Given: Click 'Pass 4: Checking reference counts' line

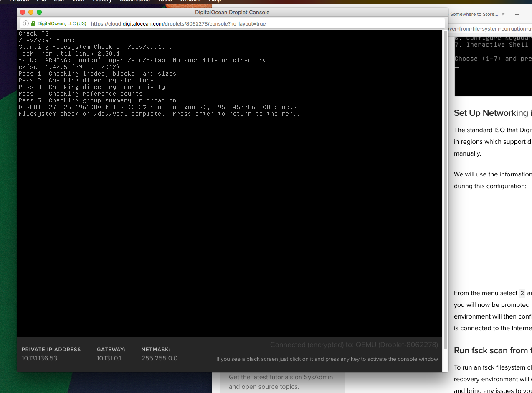Looking at the screenshot, I should click(x=81, y=94).
